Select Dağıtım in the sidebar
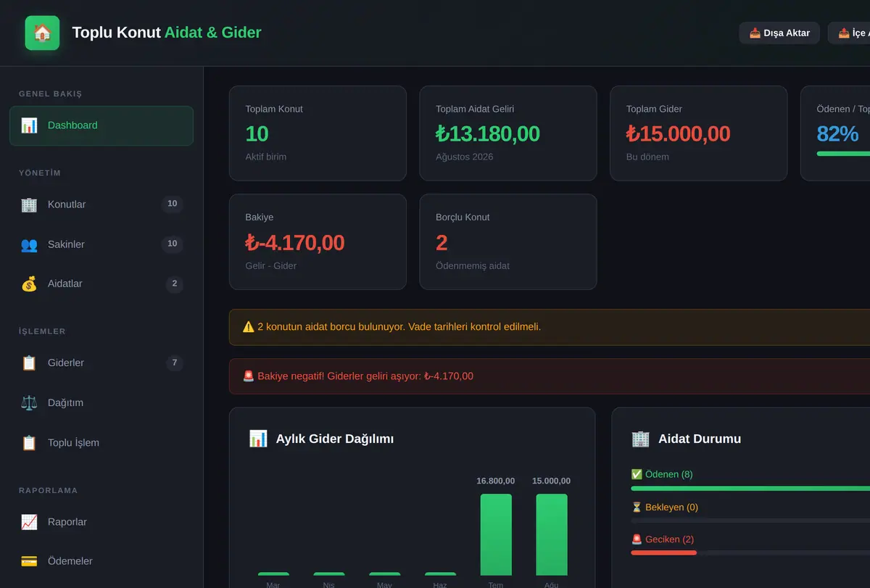Screen dimensions: 870x588 coord(101,402)
